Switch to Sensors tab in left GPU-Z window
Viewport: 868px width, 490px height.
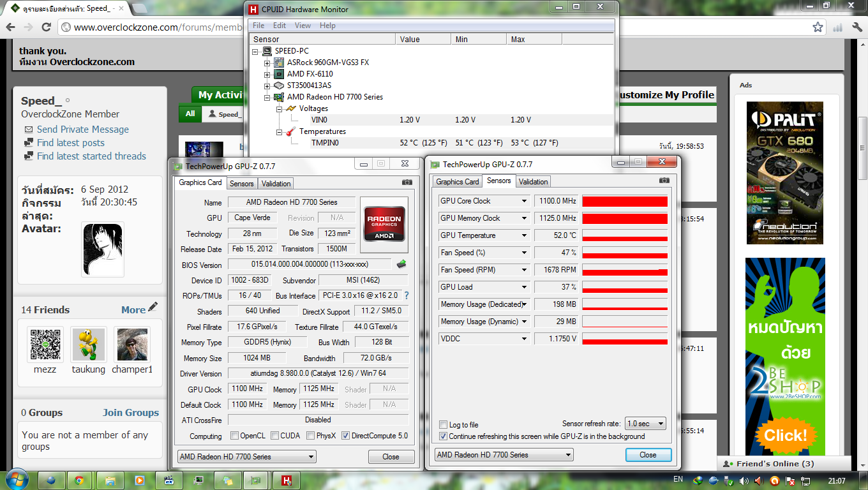[x=242, y=184]
